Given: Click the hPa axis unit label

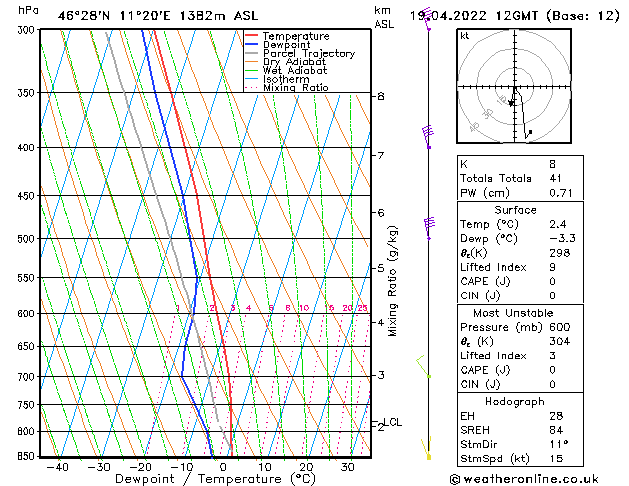Looking at the screenshot, I should (28, 10).
